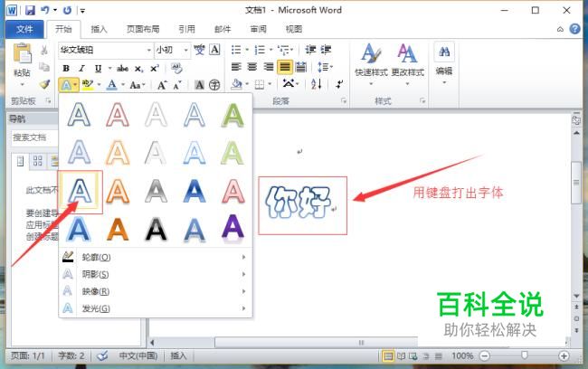Toggle Subscript formatting

[x=138, y=69]
